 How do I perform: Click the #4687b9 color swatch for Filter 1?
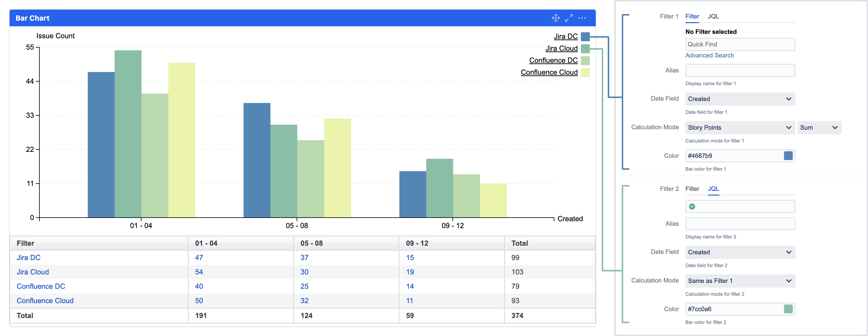pyautogui.click(x=788, y=155)
